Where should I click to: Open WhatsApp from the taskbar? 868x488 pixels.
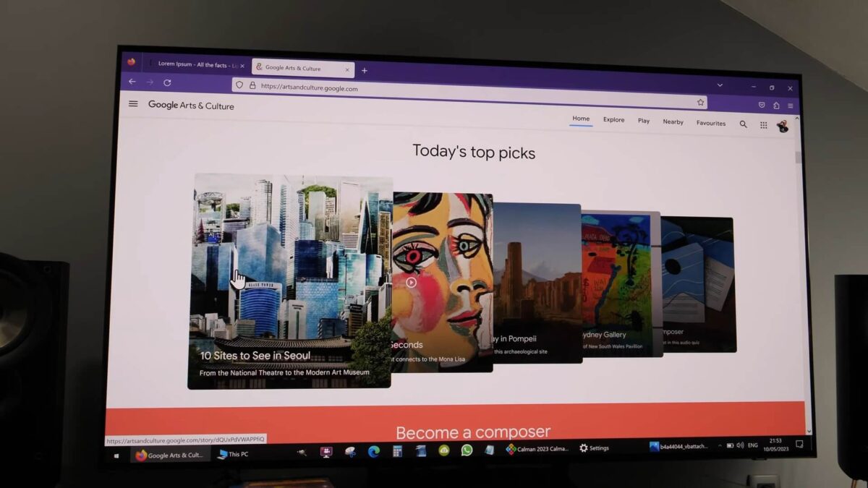click(467, 450)
